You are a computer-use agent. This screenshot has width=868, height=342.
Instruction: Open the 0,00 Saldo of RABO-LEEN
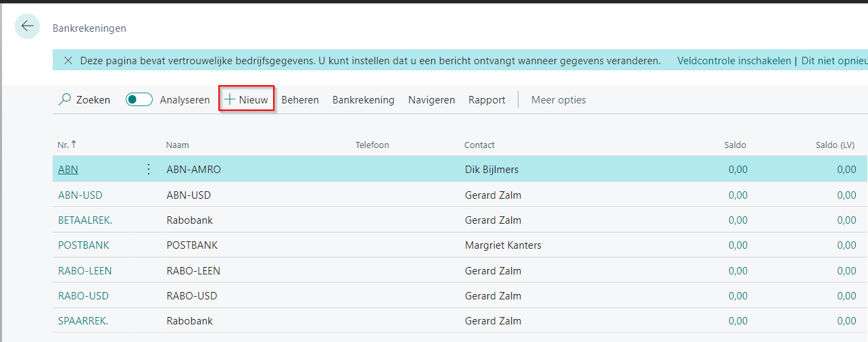pyautogui.click(x=738, y=271)
